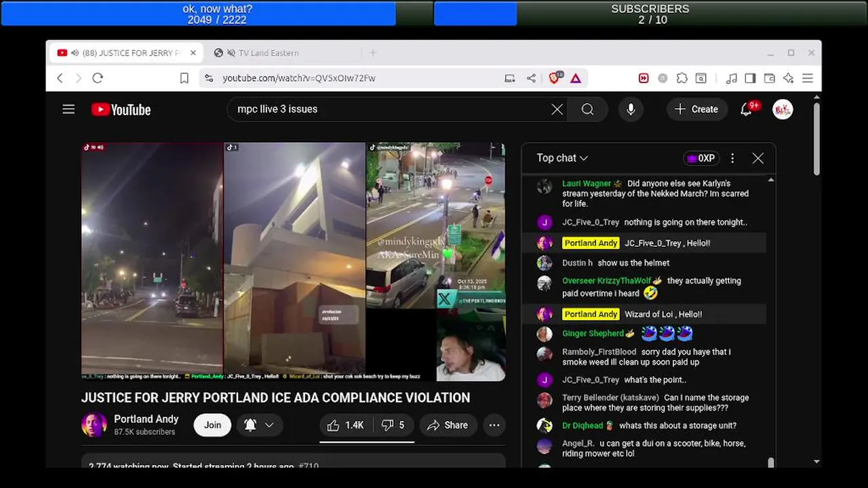
Task: Open the browser main menu
Action: (x=808, y=78)
